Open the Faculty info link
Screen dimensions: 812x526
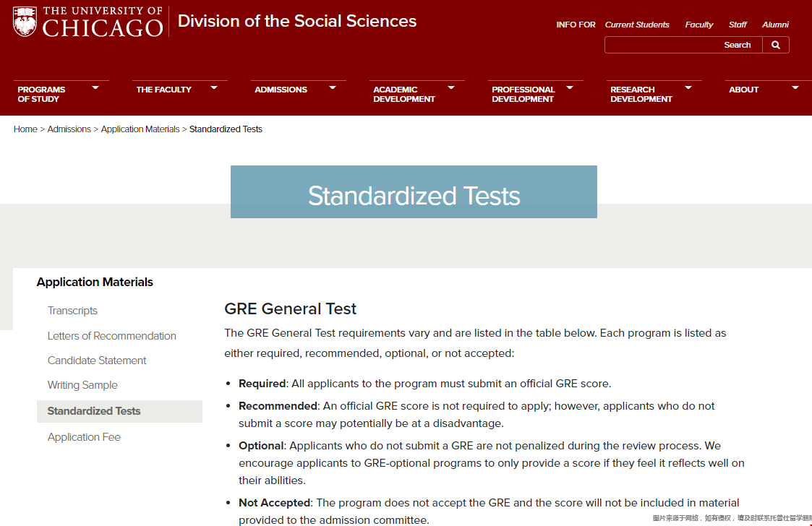[x=698, y=25]
